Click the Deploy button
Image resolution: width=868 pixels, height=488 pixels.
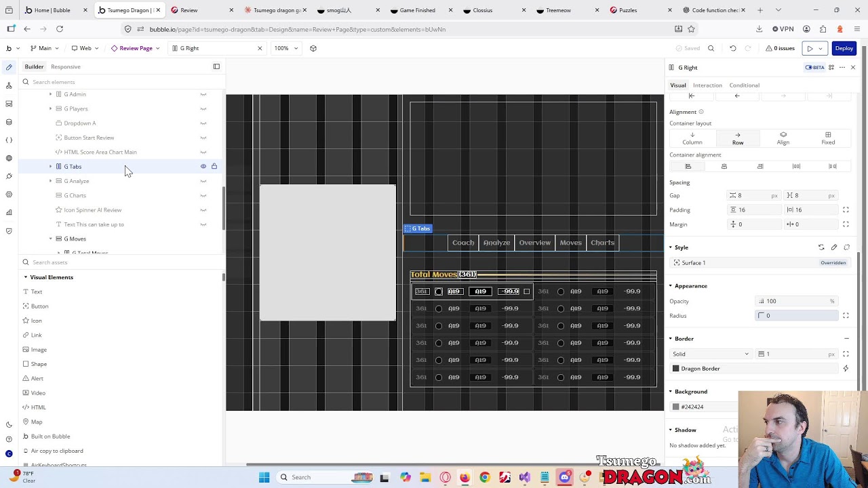point(844,48)
